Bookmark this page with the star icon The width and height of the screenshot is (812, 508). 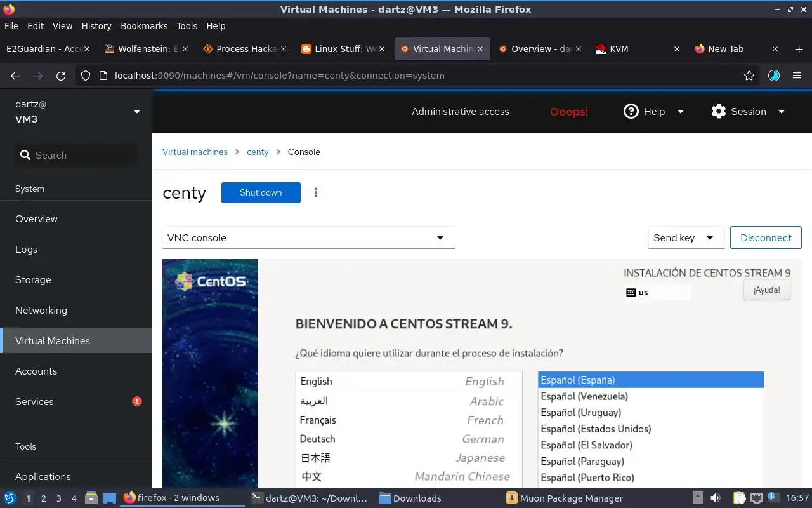coord(749,76)
